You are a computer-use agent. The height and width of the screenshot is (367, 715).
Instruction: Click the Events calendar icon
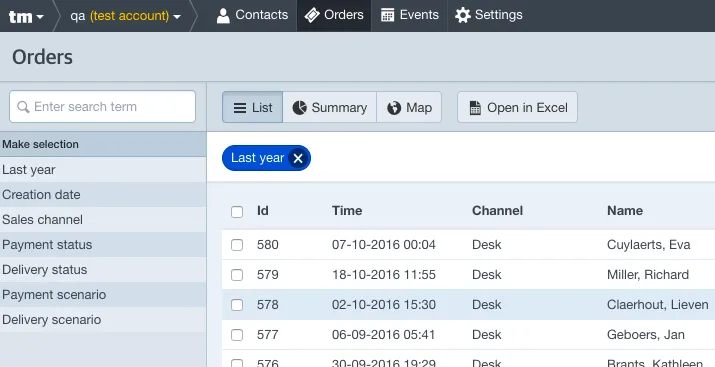coord(387,16)
